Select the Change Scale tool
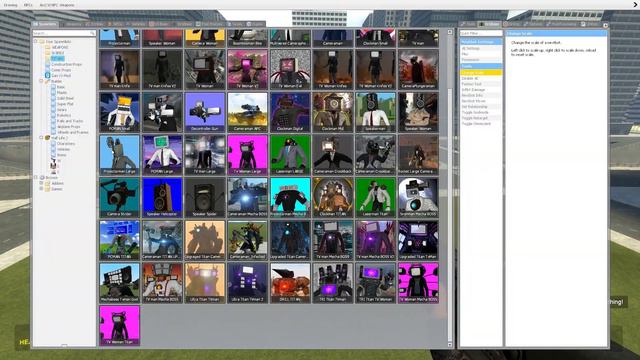The image size is (640, 360). (481, 72)
